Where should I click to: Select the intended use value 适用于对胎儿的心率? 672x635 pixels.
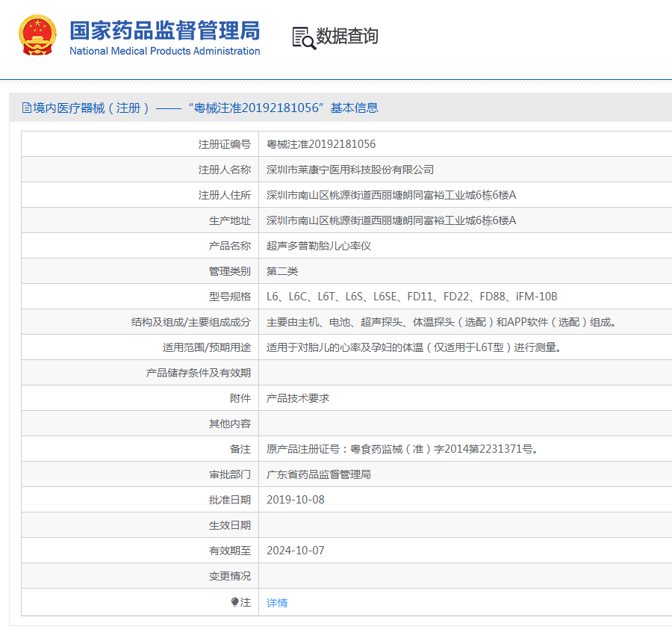414,347
